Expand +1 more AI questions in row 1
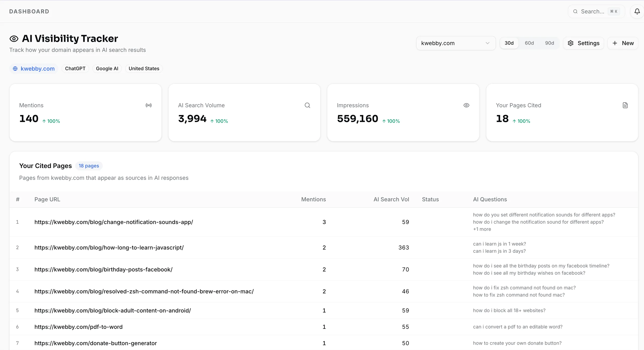The image size is (644, 350). click(x=482, y=229)
